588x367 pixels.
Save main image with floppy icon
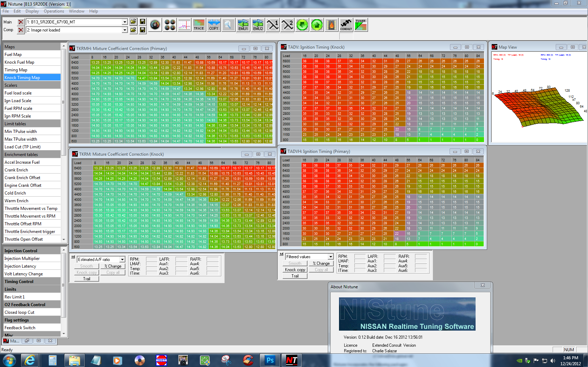pos(142,22)
